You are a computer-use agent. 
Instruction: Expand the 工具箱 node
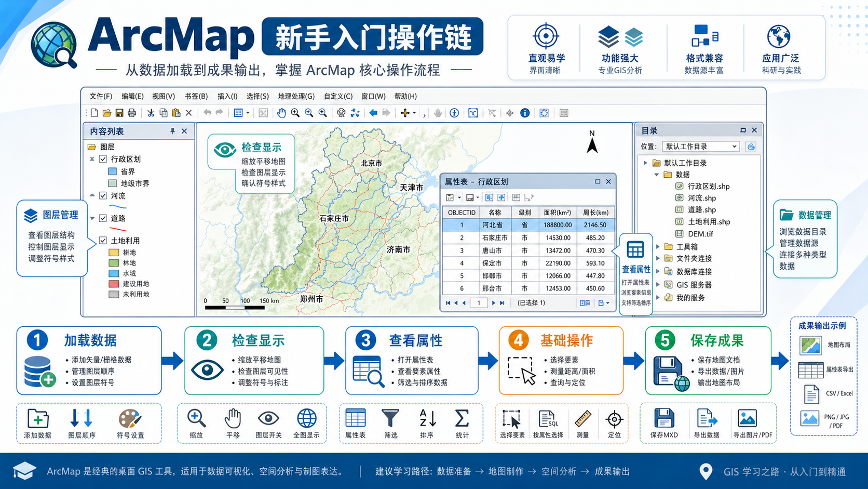coord(657,246)
